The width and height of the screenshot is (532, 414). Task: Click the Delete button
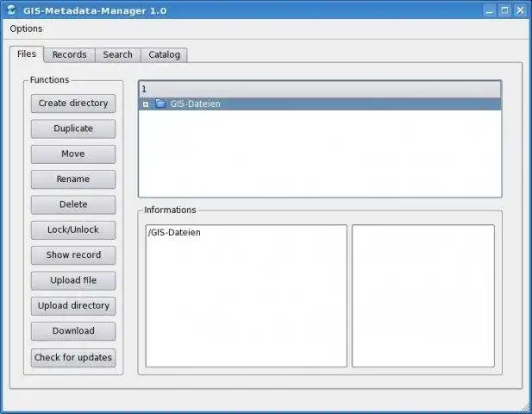pos(73,204)
